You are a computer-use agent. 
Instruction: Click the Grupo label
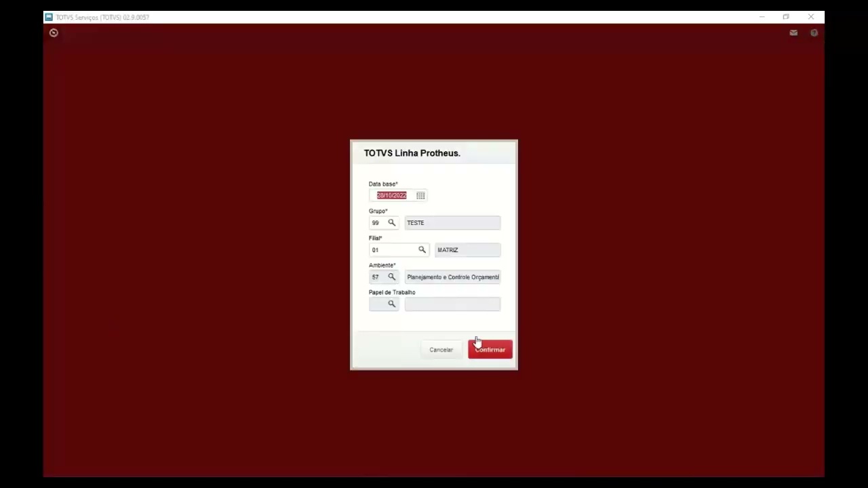tap(378, 211)
